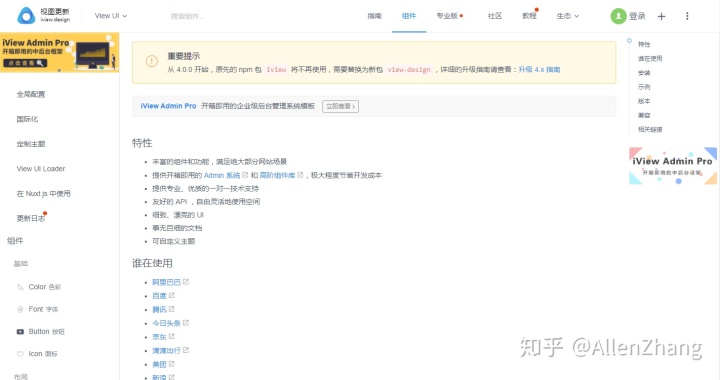The width and height of the screenshot is (720, 380).
Task: Open the 组件 nav tab
Action: [409, 16]
